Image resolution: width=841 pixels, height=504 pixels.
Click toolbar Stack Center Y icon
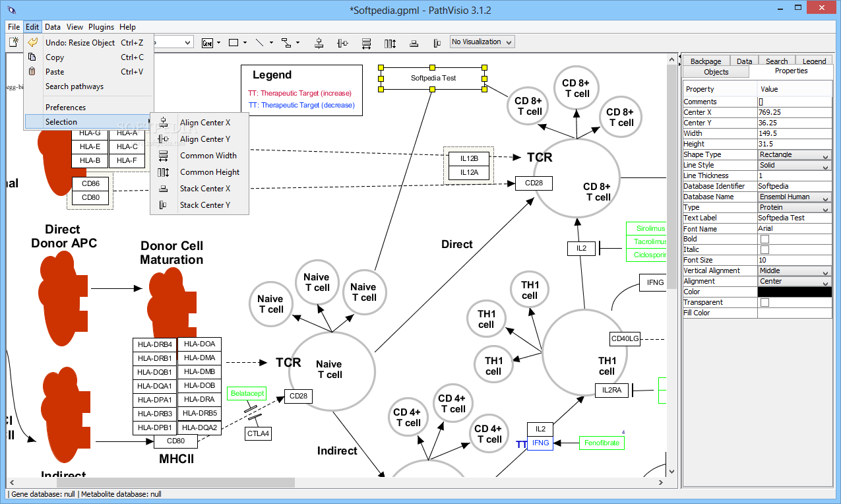coord(437,42)
